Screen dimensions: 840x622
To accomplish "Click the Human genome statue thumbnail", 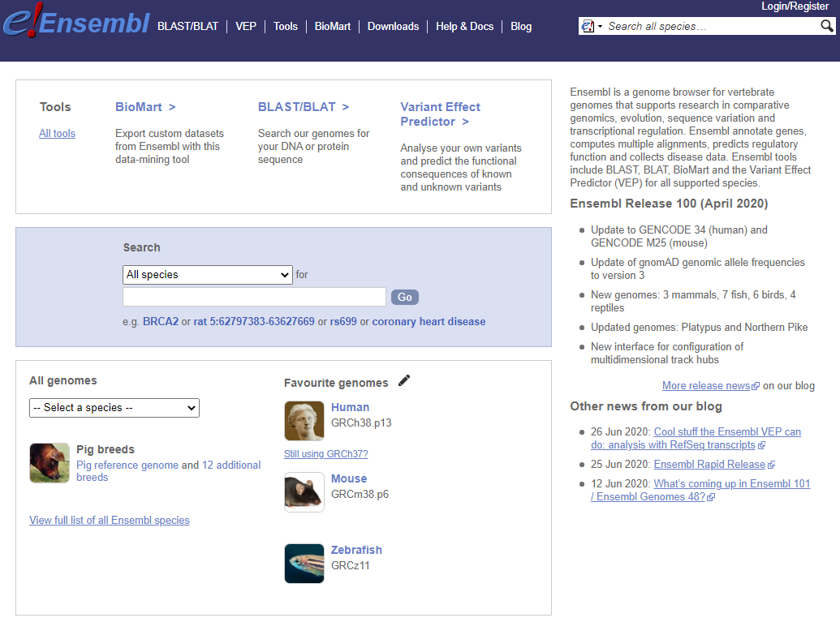I will (x=304, y=421).
